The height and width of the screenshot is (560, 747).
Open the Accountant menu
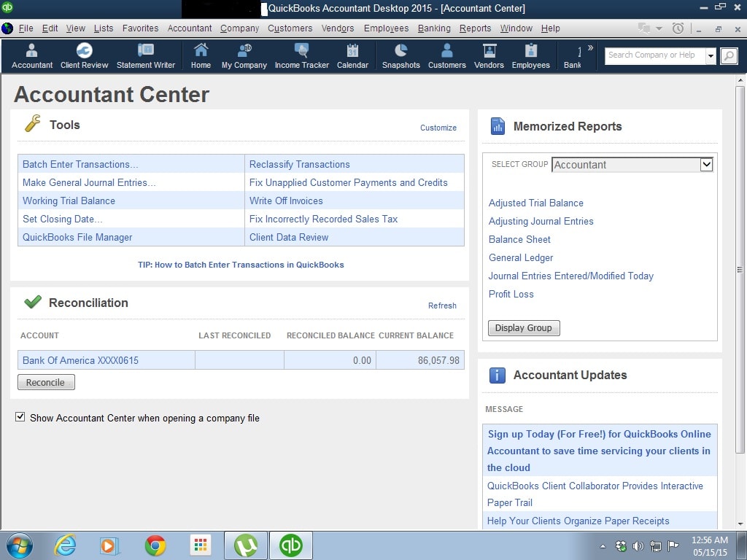[x=190, y=28]
